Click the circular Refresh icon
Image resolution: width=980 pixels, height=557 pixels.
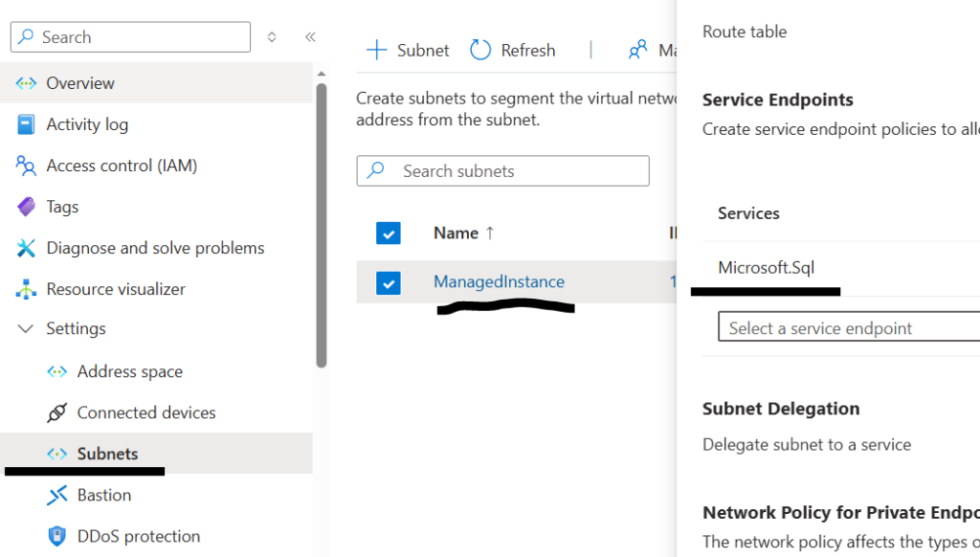pos(480,50)
